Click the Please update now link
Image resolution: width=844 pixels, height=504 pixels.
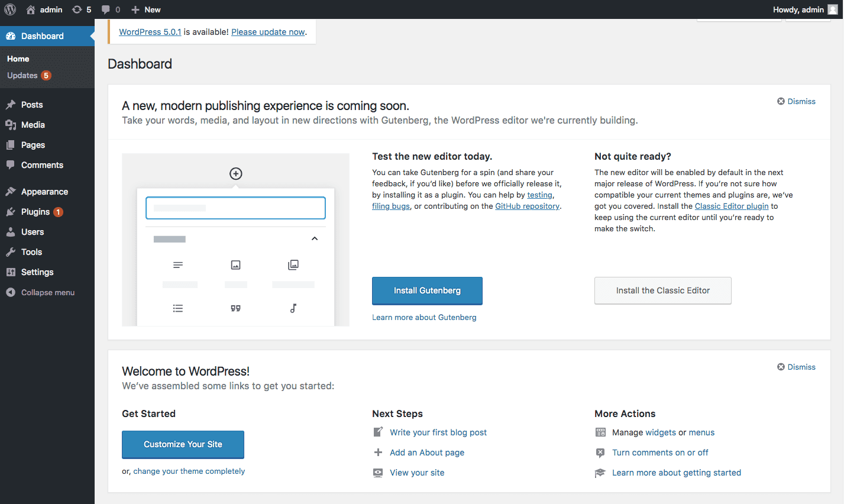click(268, 32)
